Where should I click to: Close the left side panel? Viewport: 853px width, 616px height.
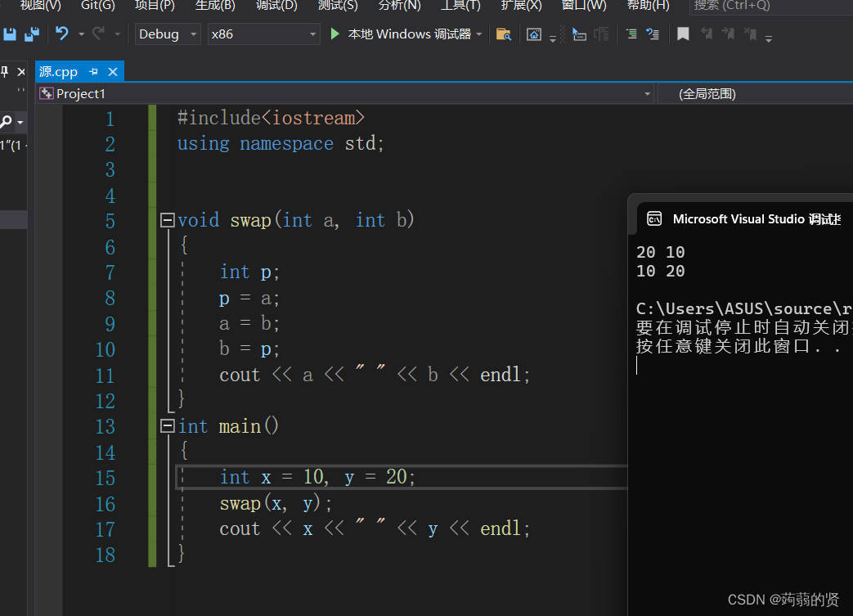21,72
